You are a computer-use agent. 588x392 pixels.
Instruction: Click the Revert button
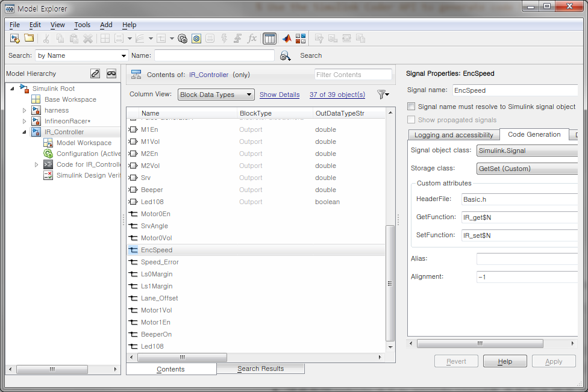coord(456,361)
